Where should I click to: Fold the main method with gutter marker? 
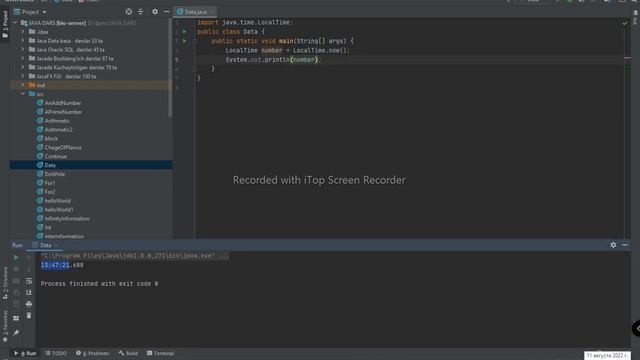coord(195,41)
